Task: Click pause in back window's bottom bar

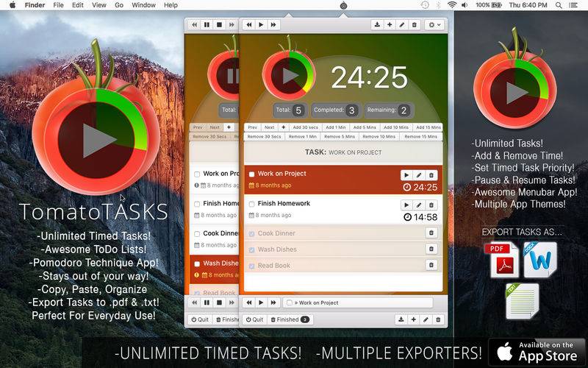Action: [207, 302]
